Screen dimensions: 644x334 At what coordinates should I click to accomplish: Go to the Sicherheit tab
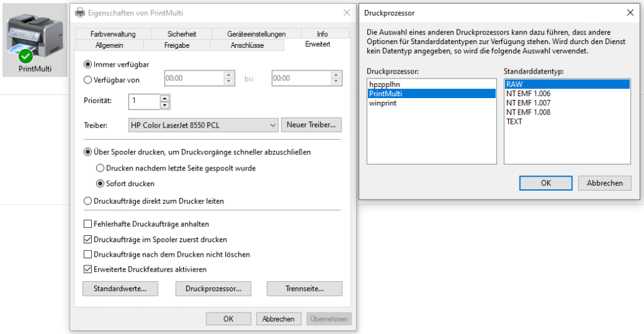182,34
